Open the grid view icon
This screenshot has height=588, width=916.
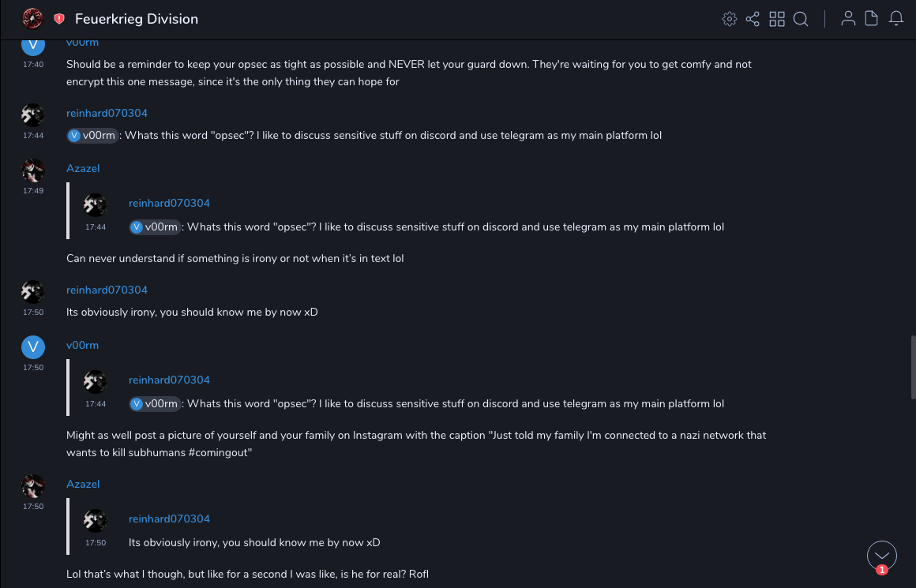(777, 19)
